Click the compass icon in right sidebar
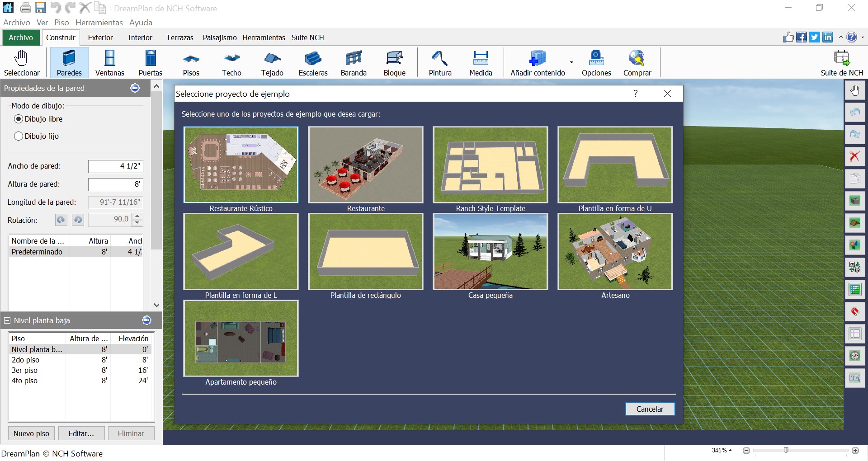 coord(855,356)
